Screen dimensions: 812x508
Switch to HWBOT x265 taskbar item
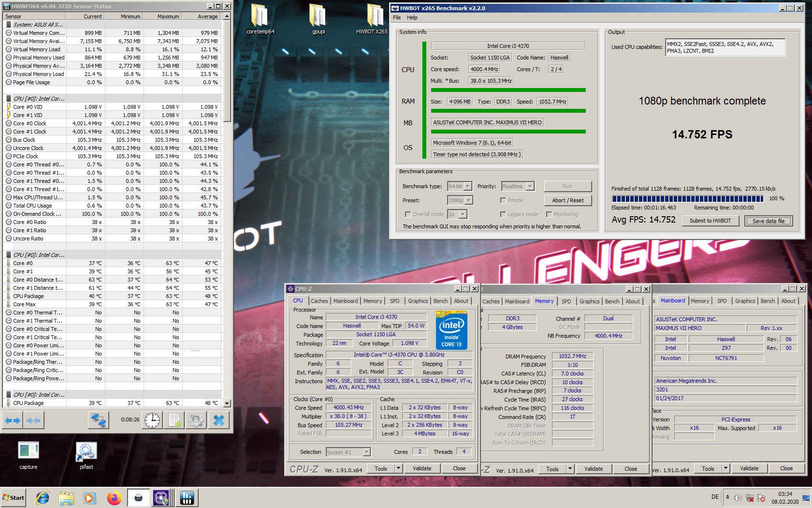138,497
